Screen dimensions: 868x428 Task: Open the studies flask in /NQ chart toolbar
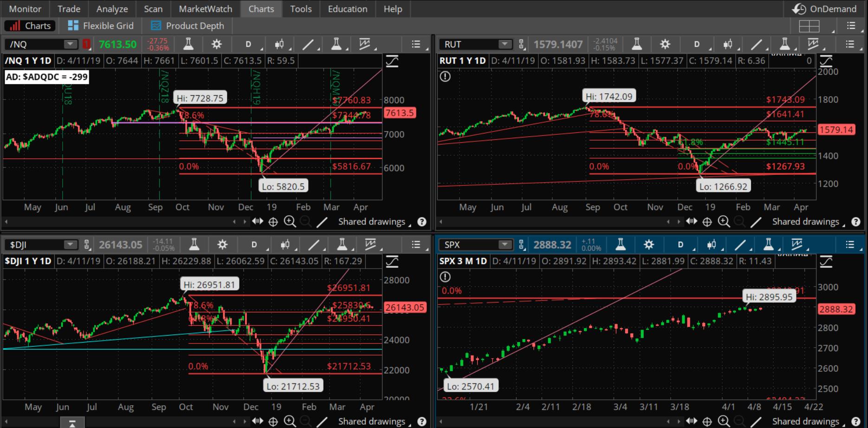[x=188, y=44]
